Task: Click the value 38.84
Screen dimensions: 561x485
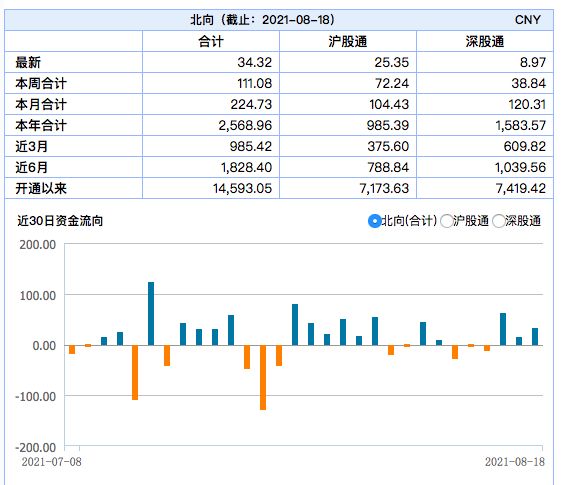Action: [528, 83]
